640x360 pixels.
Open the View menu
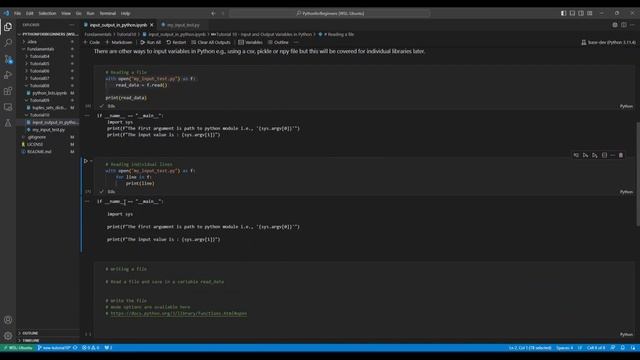(x=66, y=13)
